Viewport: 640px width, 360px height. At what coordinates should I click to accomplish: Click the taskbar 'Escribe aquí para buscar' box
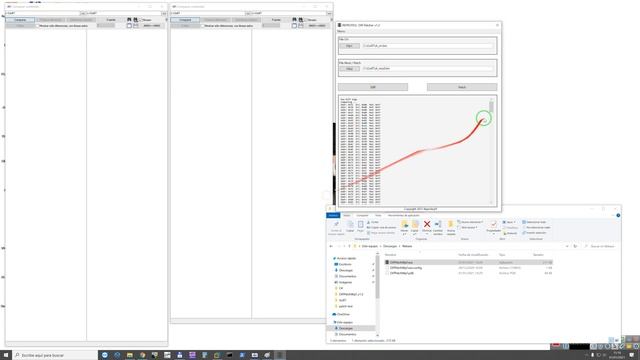point(56,355)
